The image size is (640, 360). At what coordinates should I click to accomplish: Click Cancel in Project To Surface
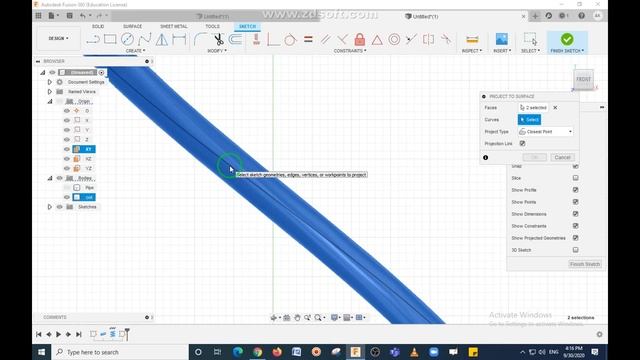(x=562, y=157)
